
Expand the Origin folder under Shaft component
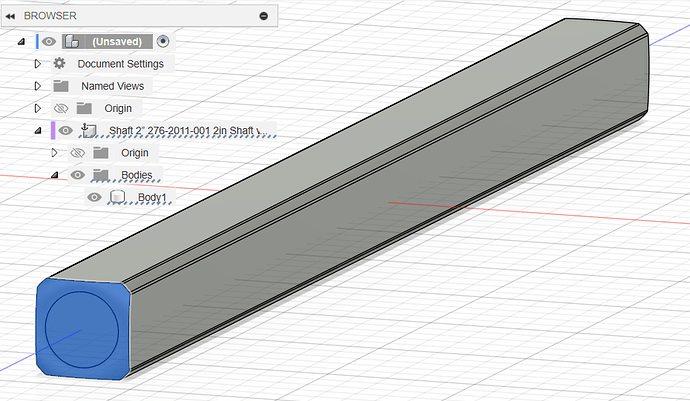tap(54, 153)
